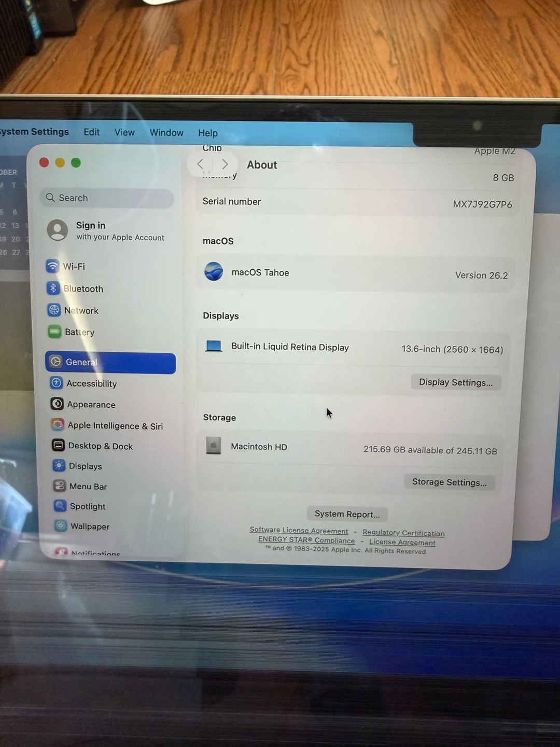Select the General gear icon
This screenshot has height=747, width=560.
tap(56, 362)
